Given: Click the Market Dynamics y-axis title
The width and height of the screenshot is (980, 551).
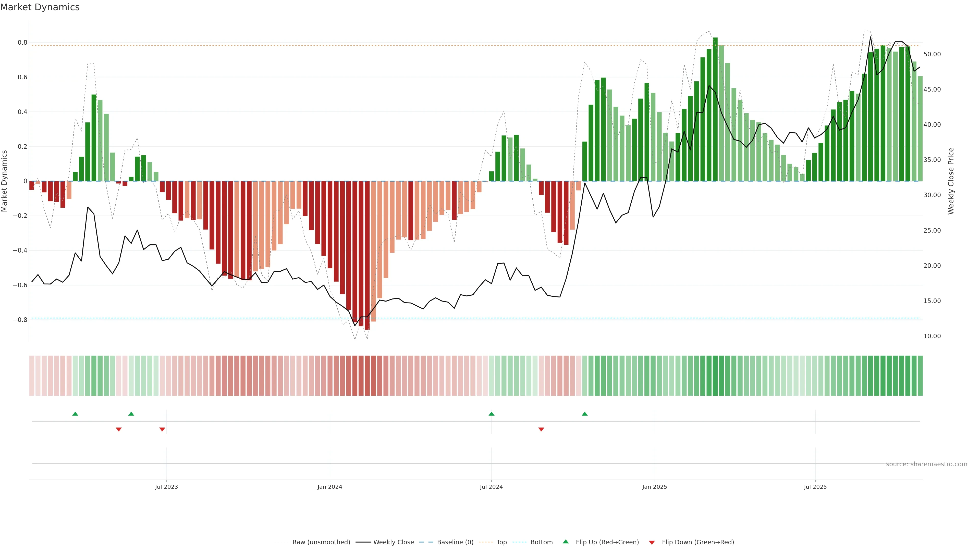Looking at the screenshot, I should (5, 181).
